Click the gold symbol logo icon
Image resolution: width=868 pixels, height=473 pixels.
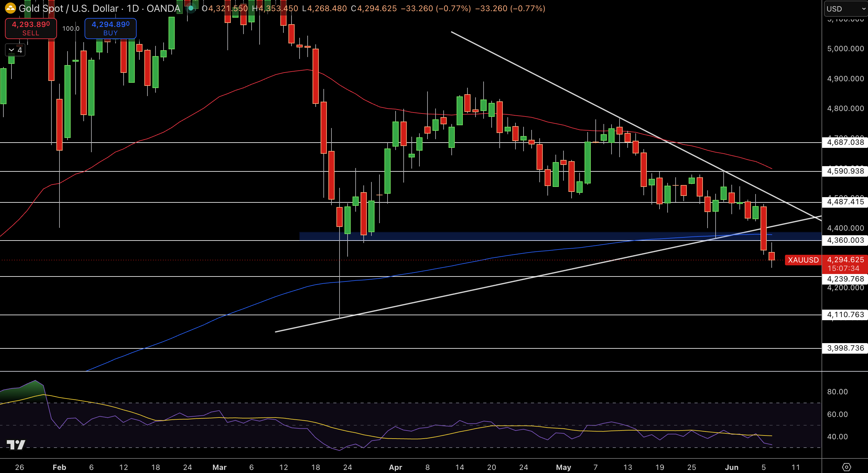(x=10, y=8)
